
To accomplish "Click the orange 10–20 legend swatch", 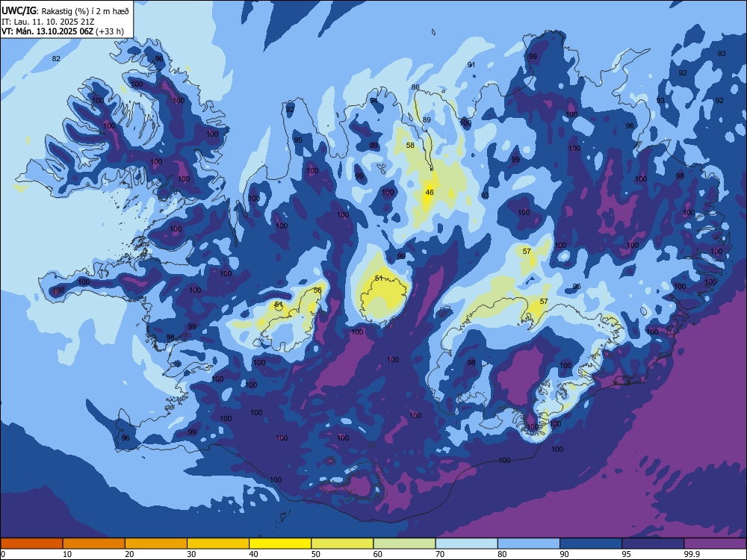I will point(94,544).
